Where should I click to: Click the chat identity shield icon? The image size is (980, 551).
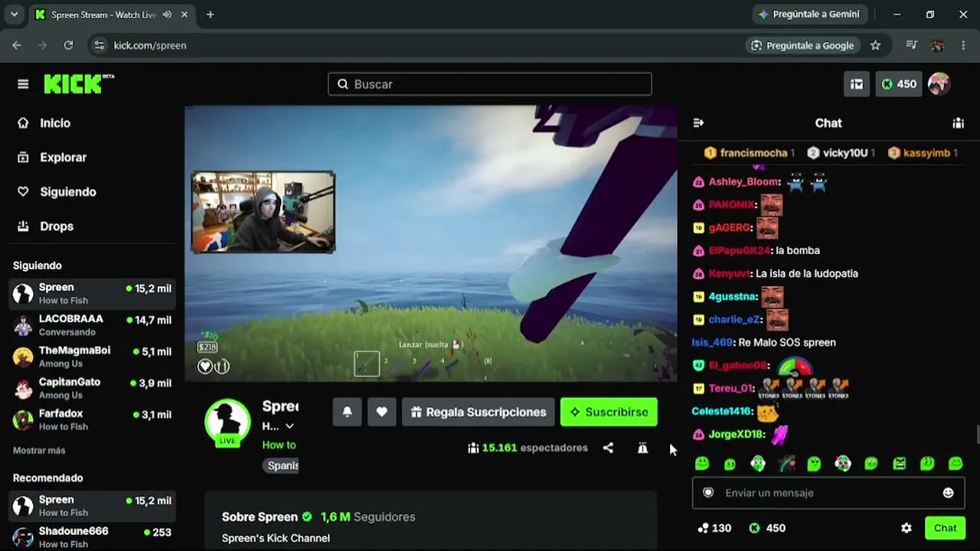coord(708,493)
